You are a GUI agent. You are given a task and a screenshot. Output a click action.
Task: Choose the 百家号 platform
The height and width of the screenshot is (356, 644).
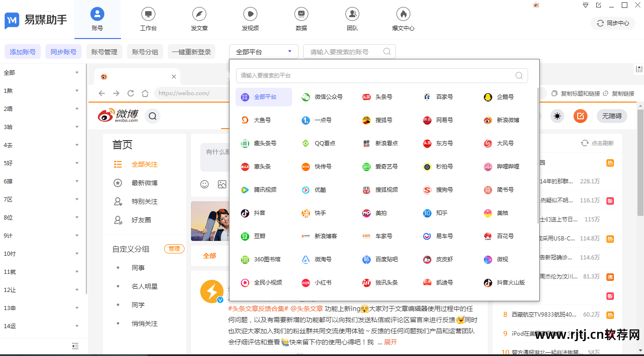pyautogui.click(x=439, y=97)
